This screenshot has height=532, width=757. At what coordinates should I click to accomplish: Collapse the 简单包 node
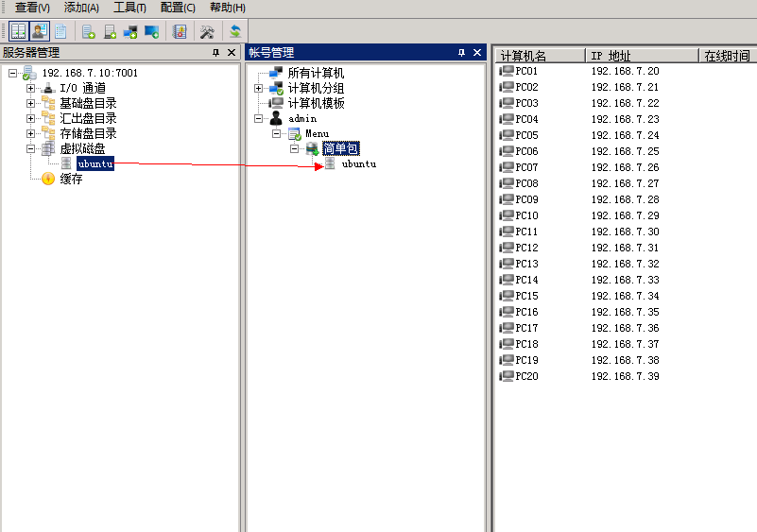[294, 148]
